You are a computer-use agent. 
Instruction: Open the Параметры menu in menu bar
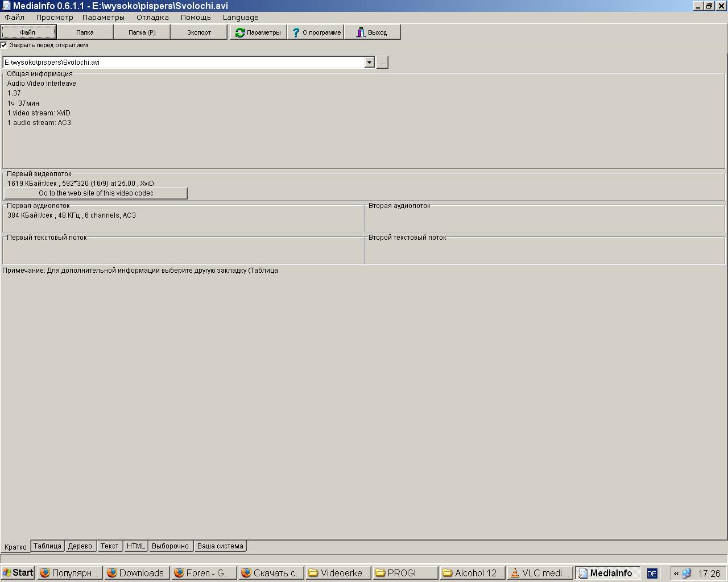tap(104, 18)
